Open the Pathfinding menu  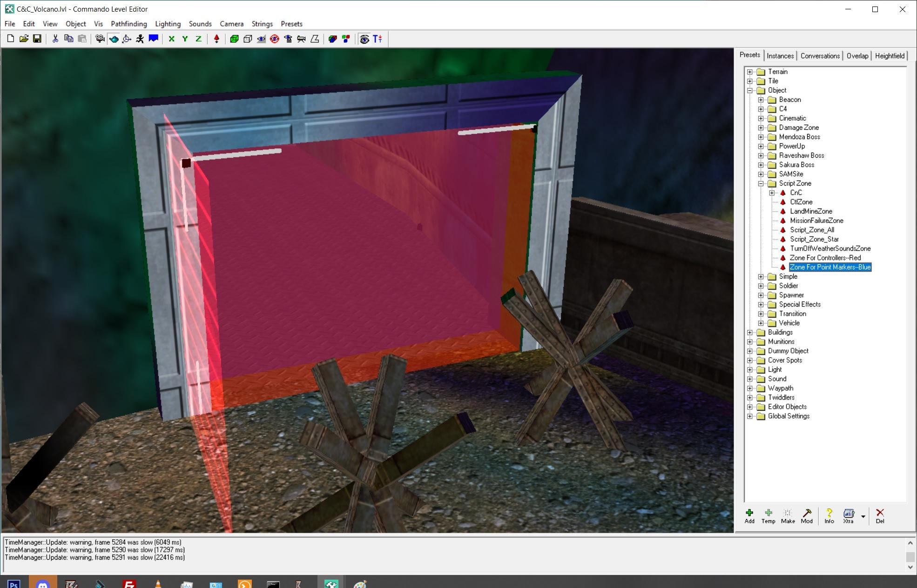tap(128, 24)
